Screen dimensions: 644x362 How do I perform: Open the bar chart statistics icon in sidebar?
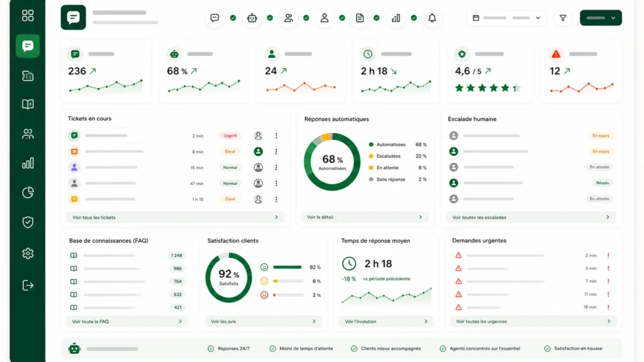28,163
